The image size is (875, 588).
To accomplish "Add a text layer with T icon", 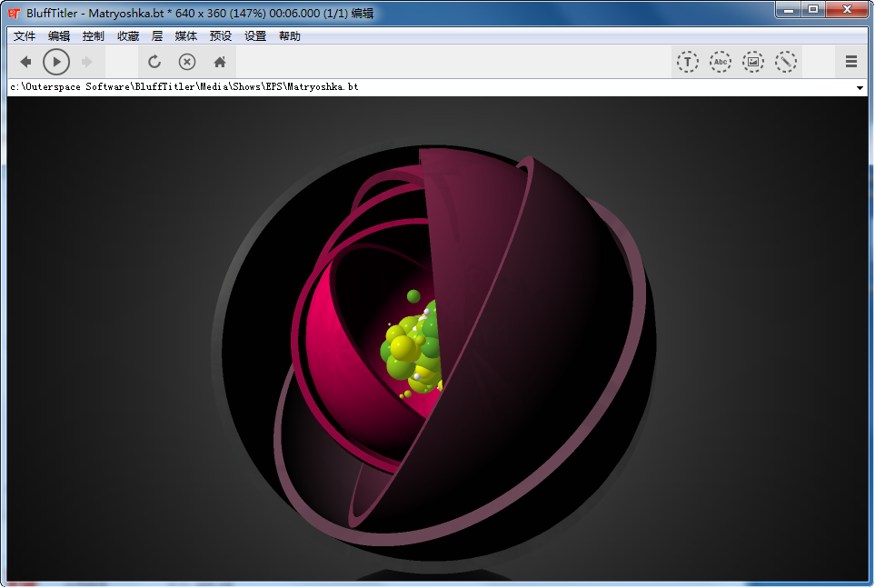I will tap(688, 62).
